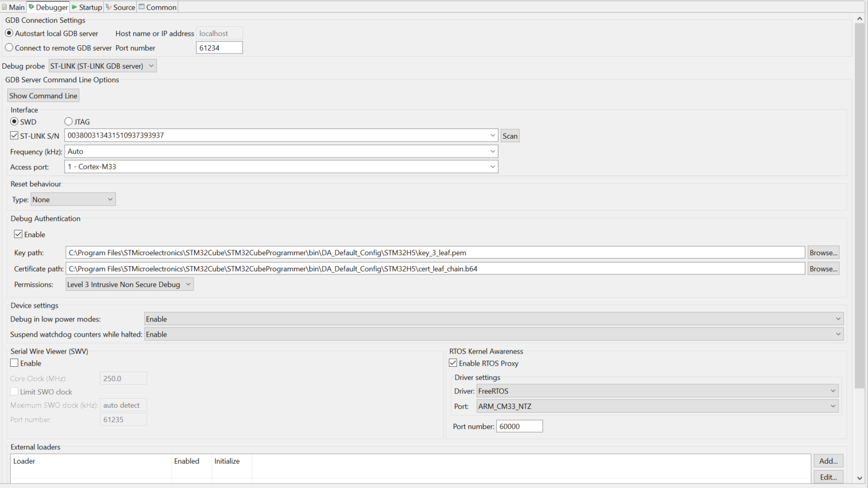Browse for the Key path file

click(x=823, y=252)
